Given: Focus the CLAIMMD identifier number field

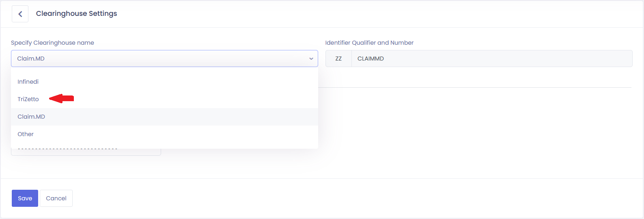Looking at the screenshot, I should coord(492,59).
